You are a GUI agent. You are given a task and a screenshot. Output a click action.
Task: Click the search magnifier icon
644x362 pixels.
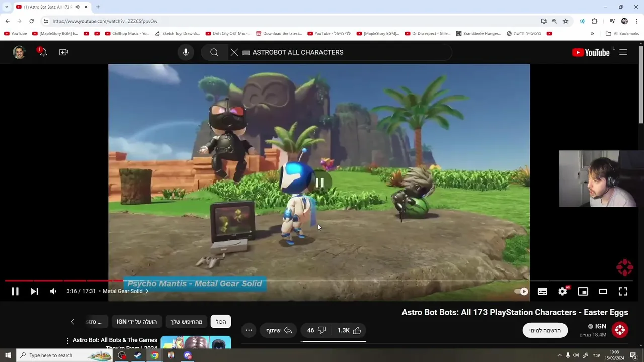pyautogui.click(x=214, y=52)
